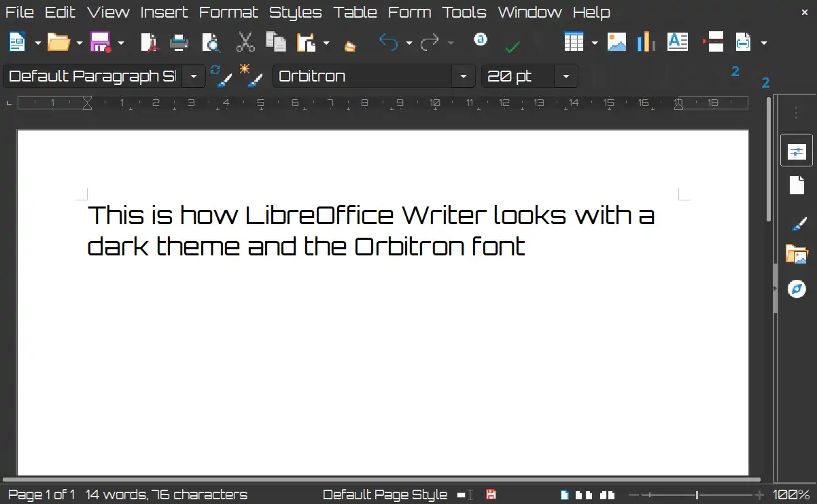Click the zoom out minus button
Viewport: 817px width, 504px height.
[x=633, y=495]
